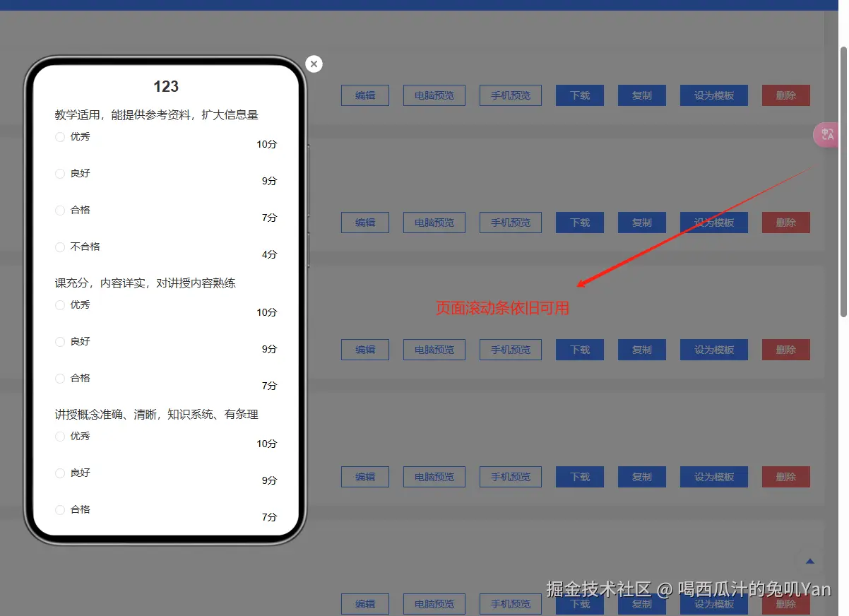The height and width of the screenshot is (616, 849).
Task: Select the 不合格 radio option
Action: [x=60, y=247]
